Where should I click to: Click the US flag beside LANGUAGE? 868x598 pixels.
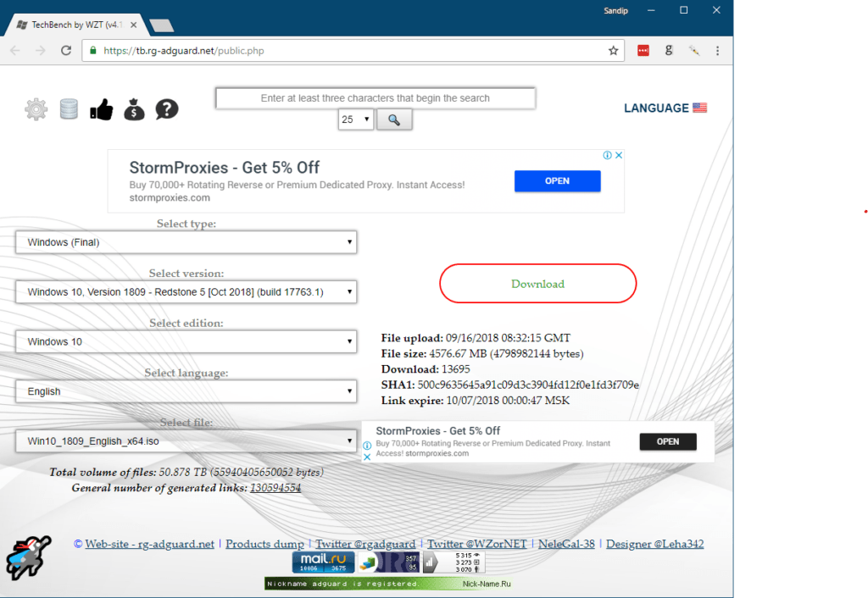[698, 107]
